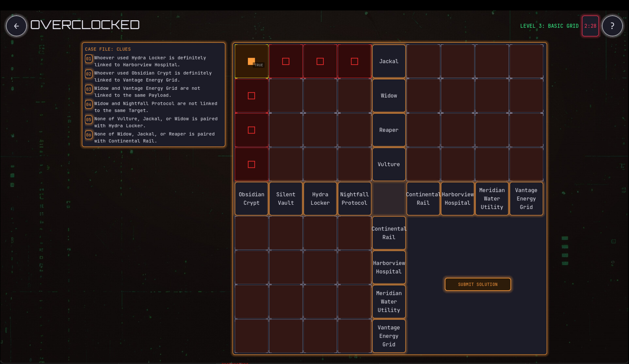Select the Silent Vault column label

click(x=286, y=198)
